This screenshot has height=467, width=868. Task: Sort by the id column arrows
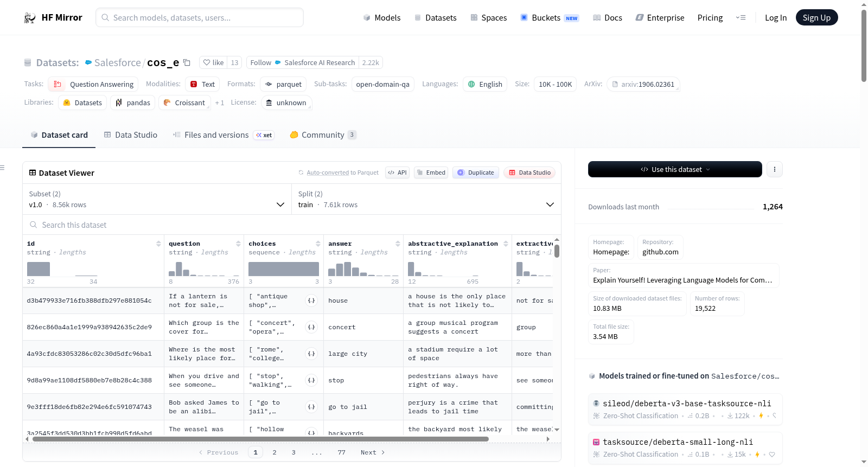[x=158, y=244]
